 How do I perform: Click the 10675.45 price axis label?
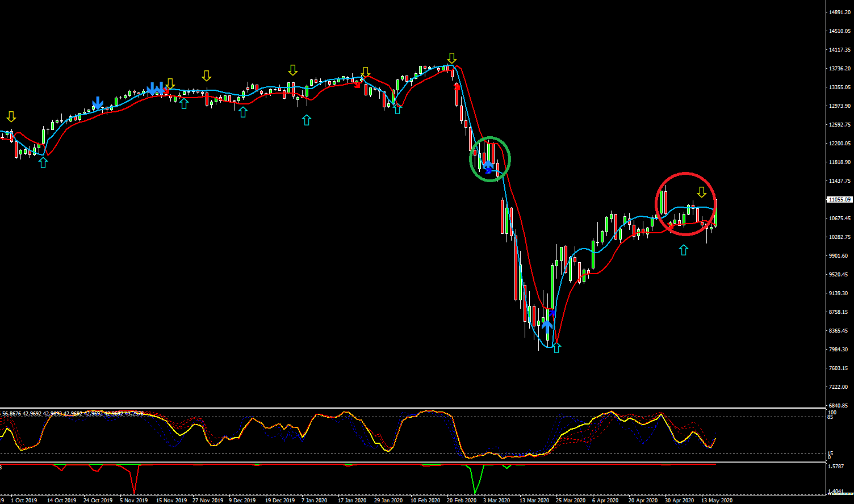pos(840,219)
